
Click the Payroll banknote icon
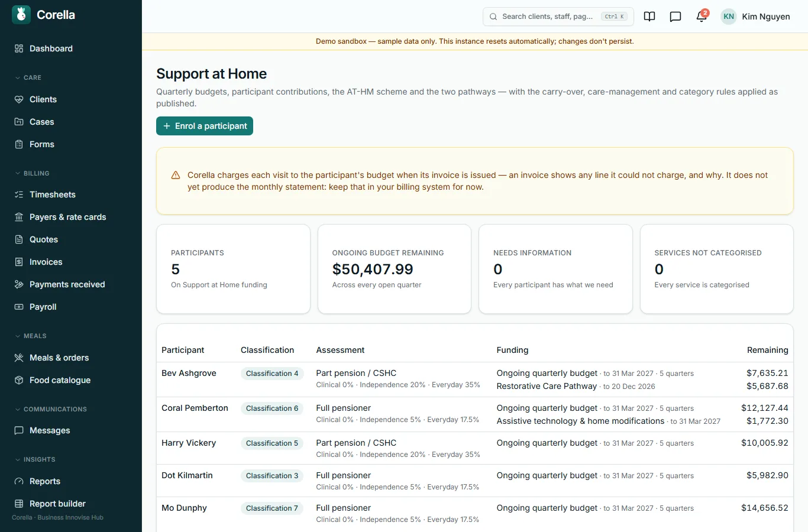[x=19, y=307]
